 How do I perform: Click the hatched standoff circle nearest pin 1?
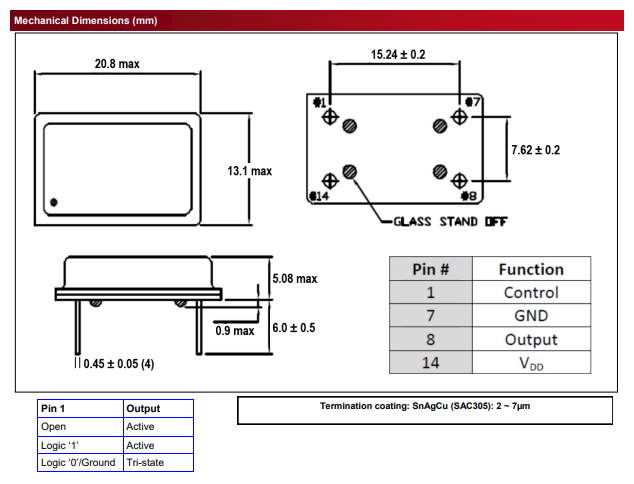pos(350,126)
